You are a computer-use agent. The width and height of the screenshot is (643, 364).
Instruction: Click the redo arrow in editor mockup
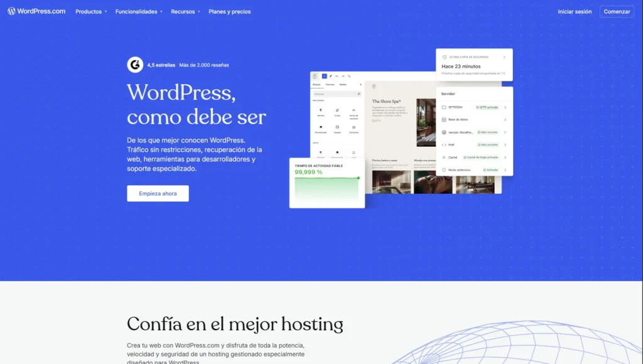click(x=343, y=76)
